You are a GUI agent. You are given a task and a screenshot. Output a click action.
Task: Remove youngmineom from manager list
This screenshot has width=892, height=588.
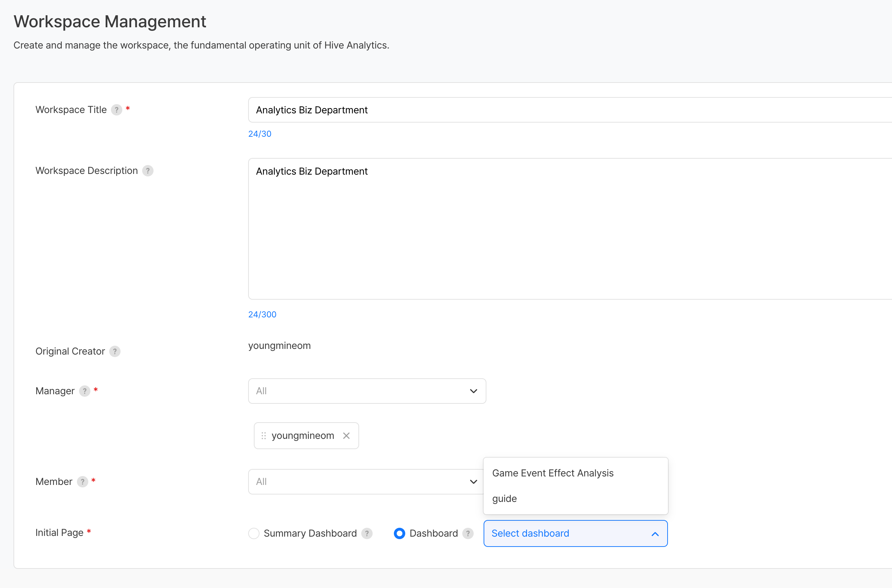click(346, 436)
